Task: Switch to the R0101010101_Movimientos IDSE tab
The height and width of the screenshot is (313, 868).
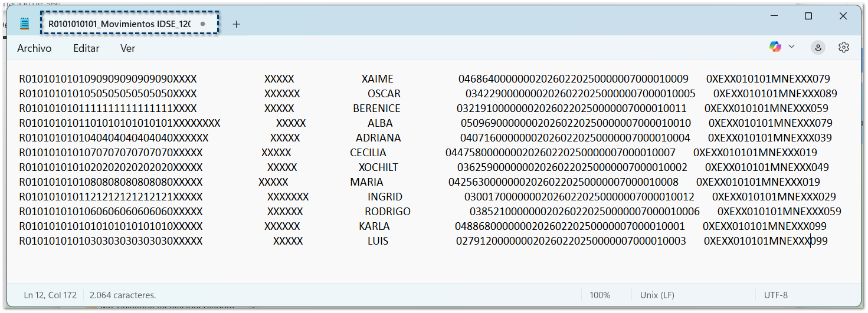Action: coord(119,24)
